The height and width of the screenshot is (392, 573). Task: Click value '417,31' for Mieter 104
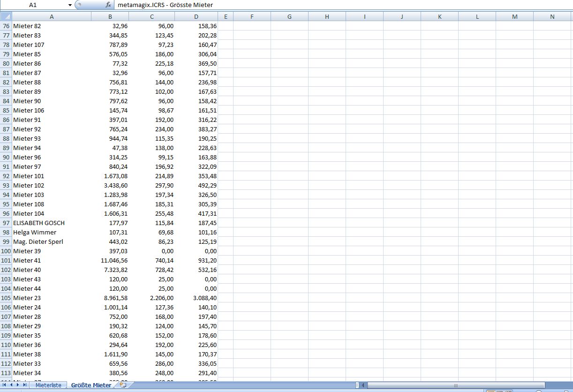pos(208,213)
